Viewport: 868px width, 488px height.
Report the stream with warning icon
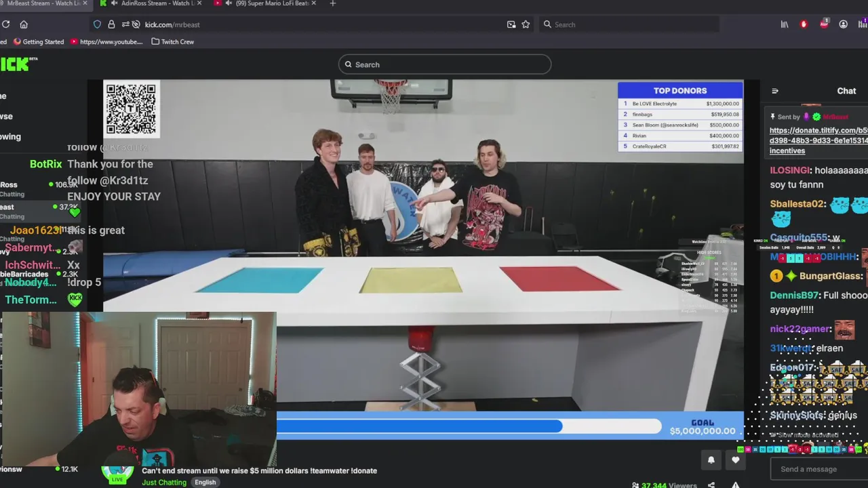click(736, 485)
